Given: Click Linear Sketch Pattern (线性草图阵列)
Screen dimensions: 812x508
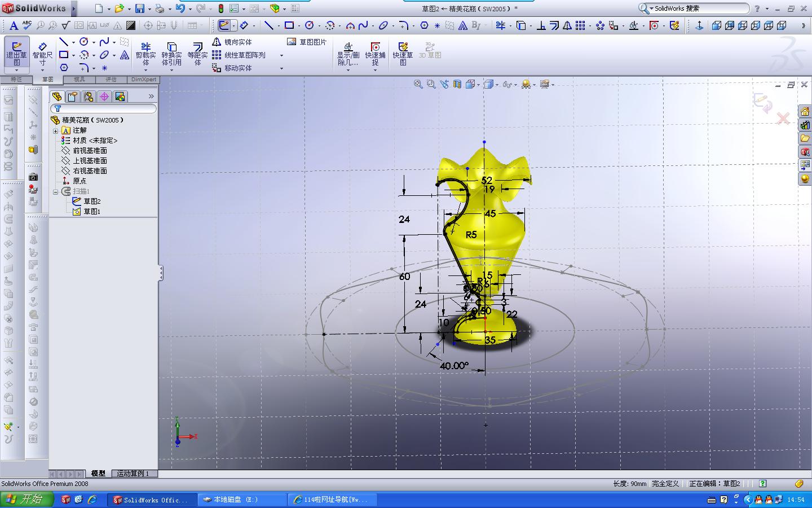Looking at the screenshot, I should point(239,55).
